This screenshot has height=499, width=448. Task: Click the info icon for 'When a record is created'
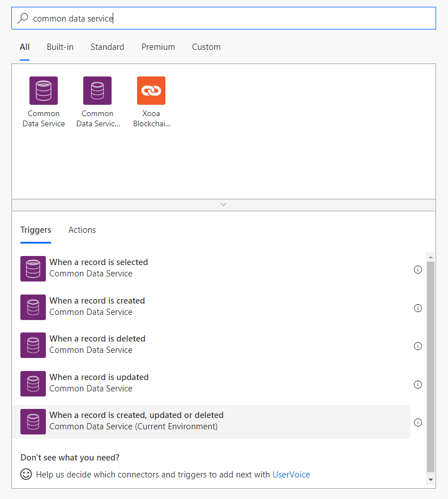[418, 308]
